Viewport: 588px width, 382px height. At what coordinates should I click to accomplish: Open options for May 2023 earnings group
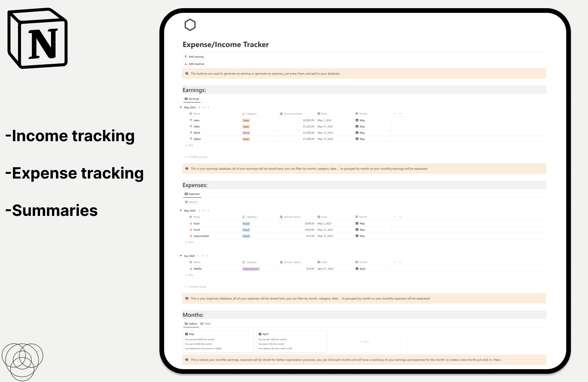(x=203, y=107)
